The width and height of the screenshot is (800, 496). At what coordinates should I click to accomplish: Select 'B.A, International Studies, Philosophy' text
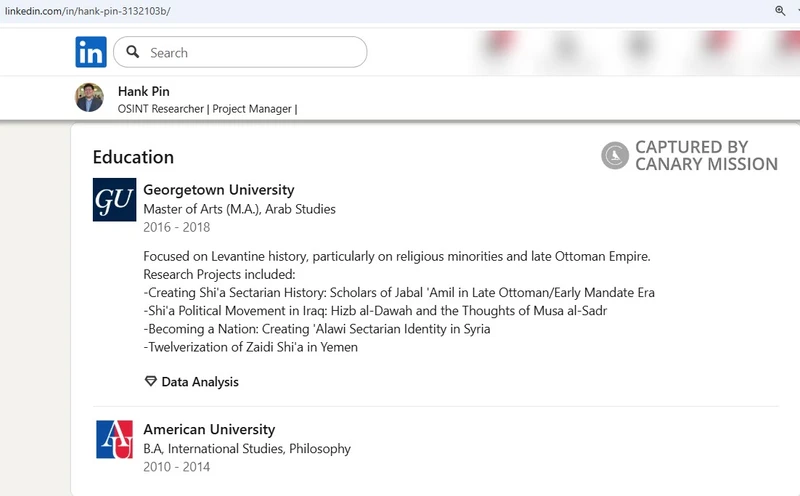click(x=247, y=449)
